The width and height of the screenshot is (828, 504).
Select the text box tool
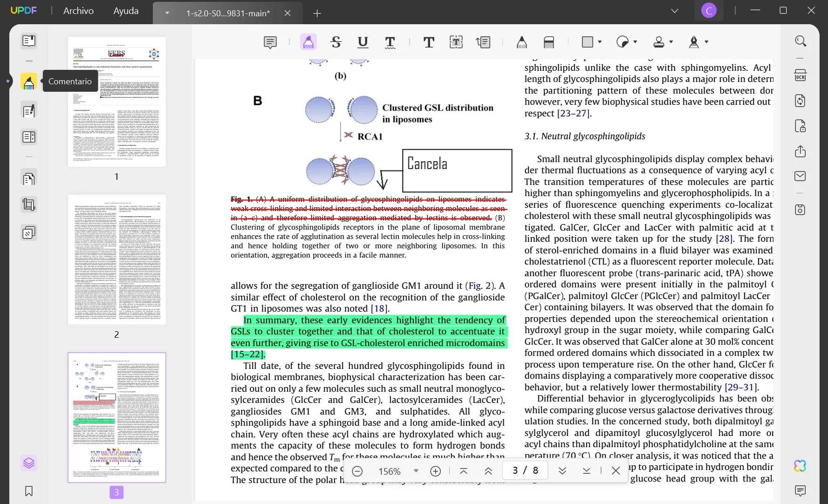[x=456, y=42]
